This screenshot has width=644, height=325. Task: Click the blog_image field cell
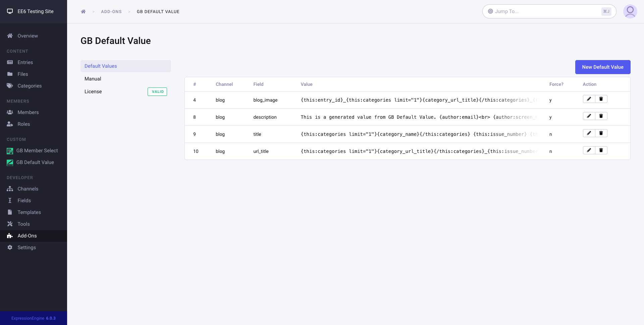pos(265,100)
